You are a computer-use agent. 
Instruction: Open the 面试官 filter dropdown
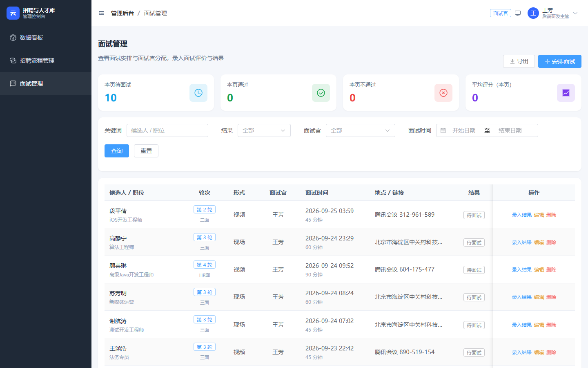[x=361, y=130]
